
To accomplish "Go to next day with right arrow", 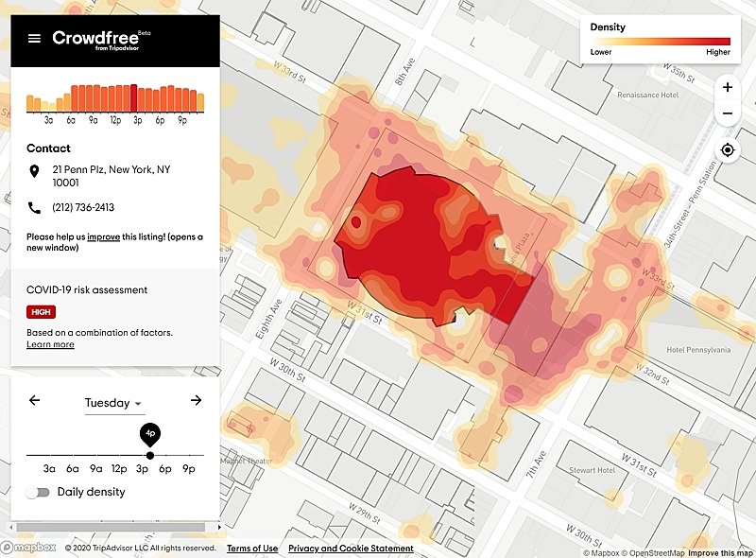I will (x=196, y=400).
